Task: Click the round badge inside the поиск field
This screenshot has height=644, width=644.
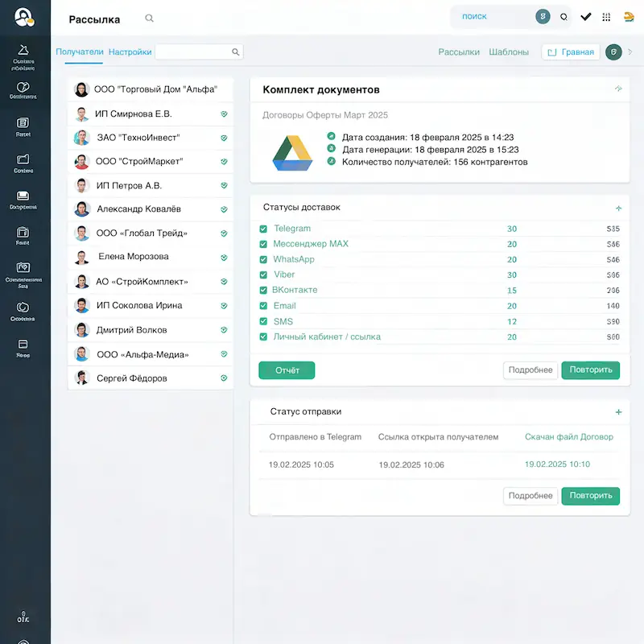Action: tap(543, 16)
